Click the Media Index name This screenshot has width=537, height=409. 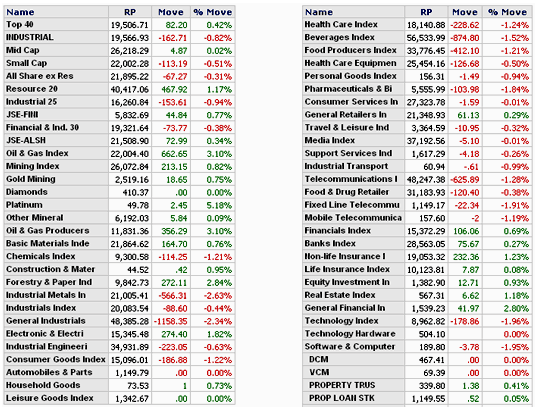(330, 140)
